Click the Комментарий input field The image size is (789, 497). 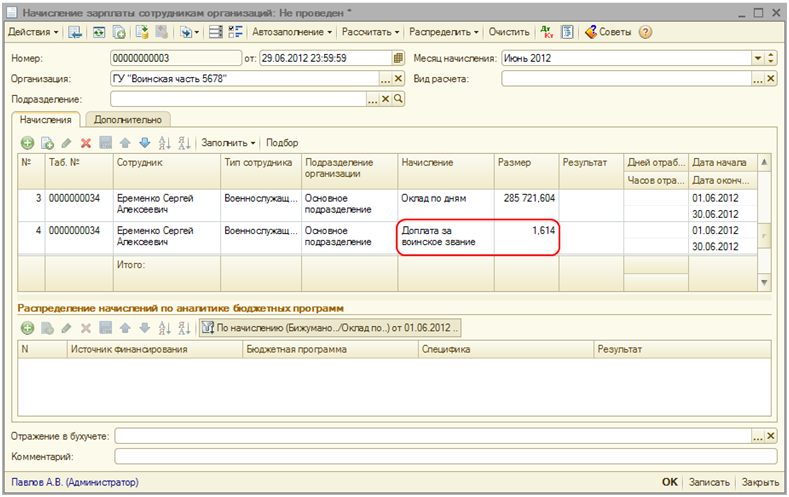pos(445,456)
